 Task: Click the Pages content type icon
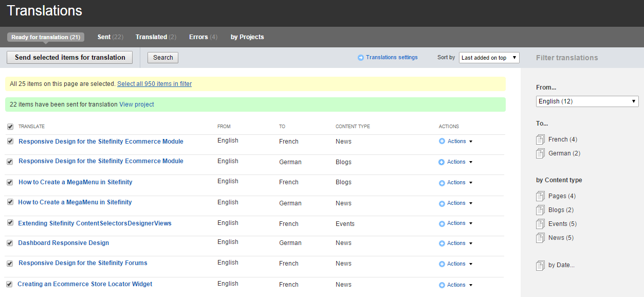pos(540,196)
